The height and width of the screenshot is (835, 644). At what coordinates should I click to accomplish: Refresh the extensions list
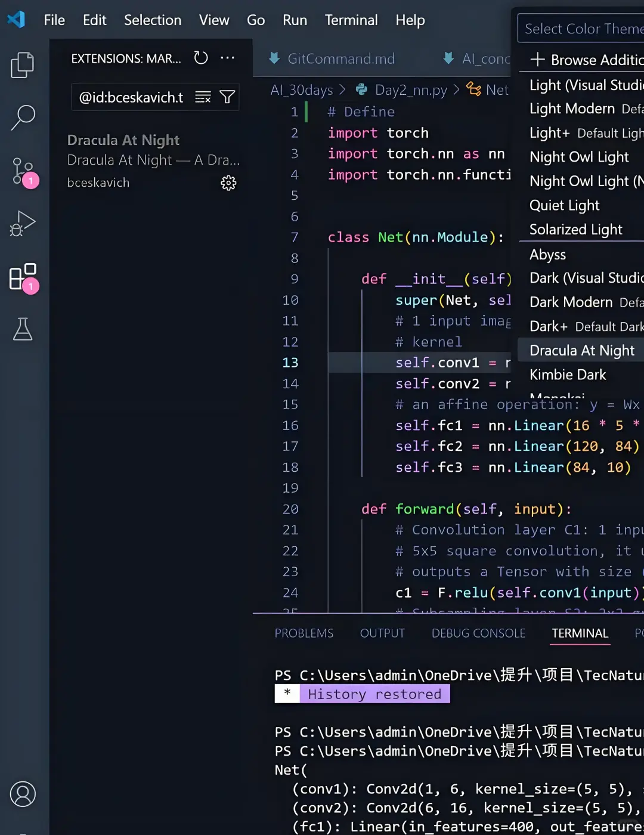(201, 58)
